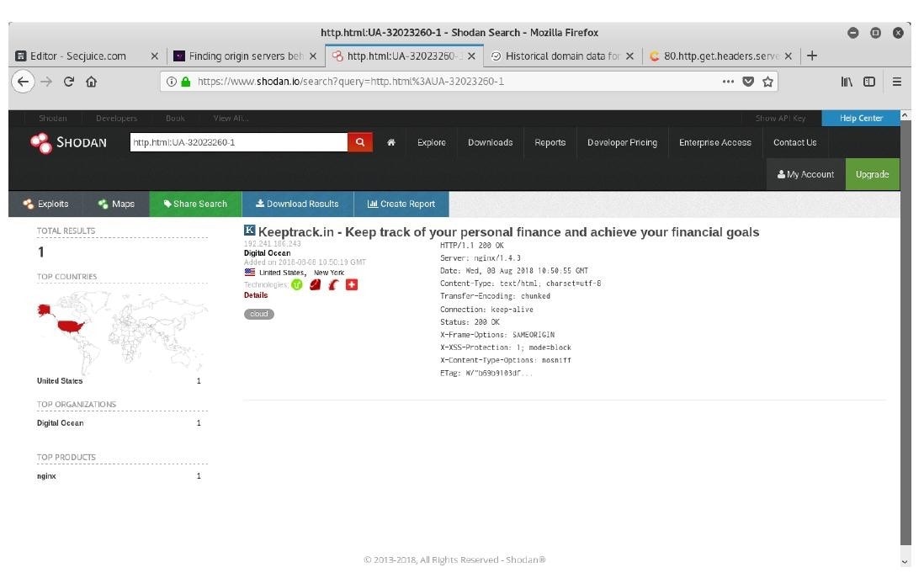This screenshot has width=924, height=578.
Task: Switch to the Editor - Secjuice.com tab
Action: coord(78,56)
